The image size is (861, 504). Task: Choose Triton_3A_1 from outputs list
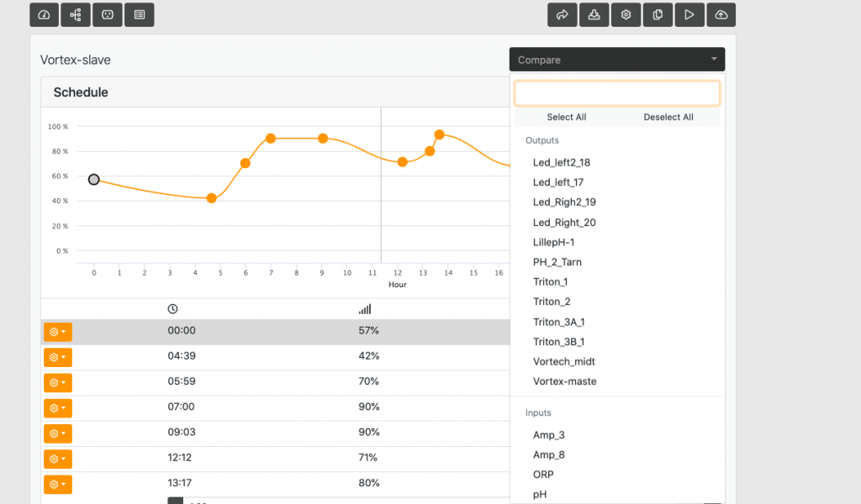coord(558,322)
